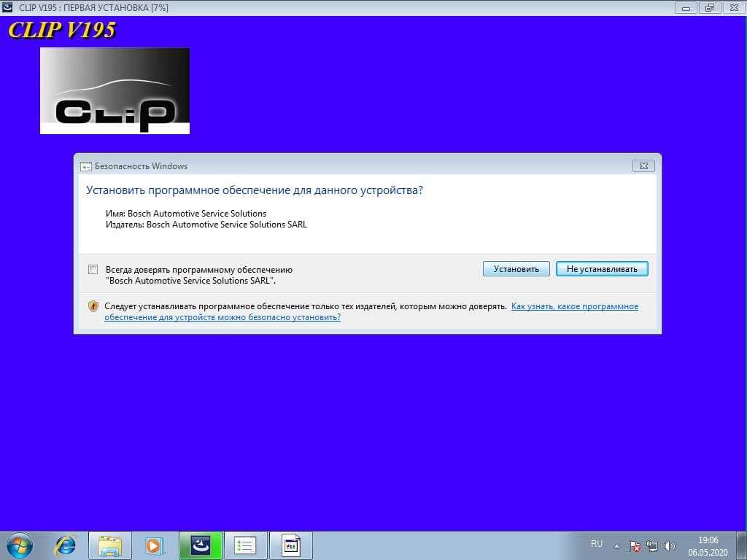The width and height of the screenshot is (747, 560).
Task: Click the Установить button
Action: tap(516, 269)
